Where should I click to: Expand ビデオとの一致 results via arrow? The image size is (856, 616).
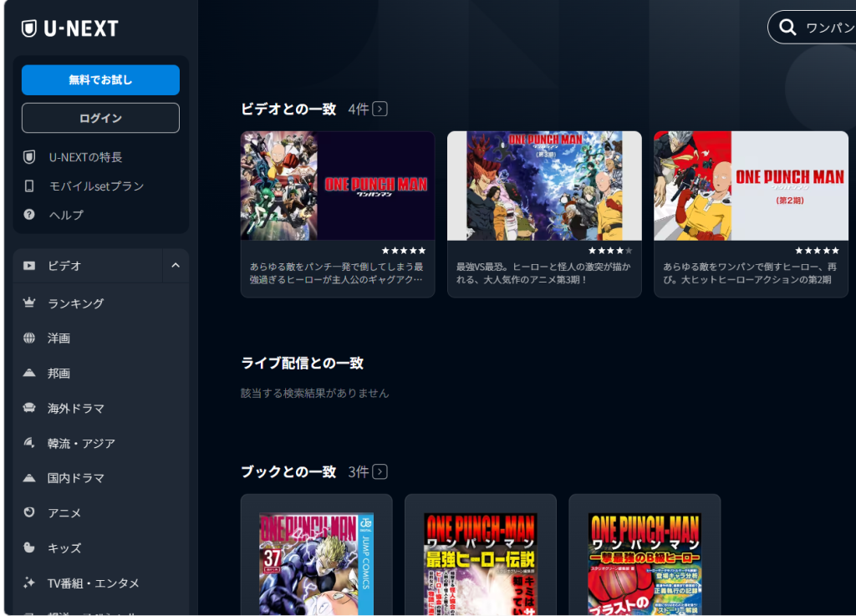[x=380, y=109]
